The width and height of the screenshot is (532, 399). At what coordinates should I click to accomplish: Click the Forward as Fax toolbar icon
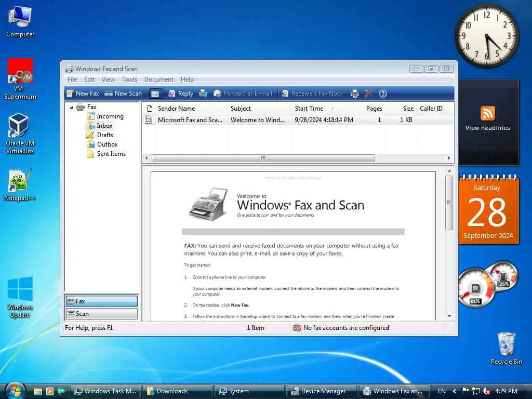[203, 94]
